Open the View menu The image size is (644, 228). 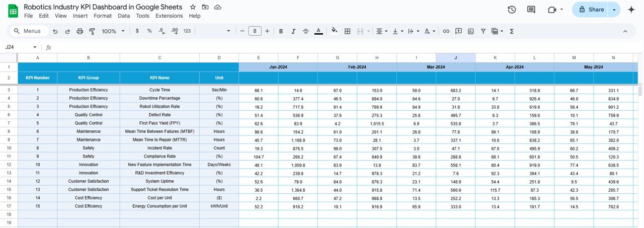tap(61, 16)
